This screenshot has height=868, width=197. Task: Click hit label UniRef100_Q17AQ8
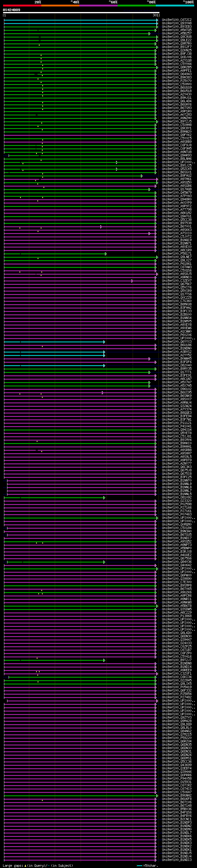[177, 189]
